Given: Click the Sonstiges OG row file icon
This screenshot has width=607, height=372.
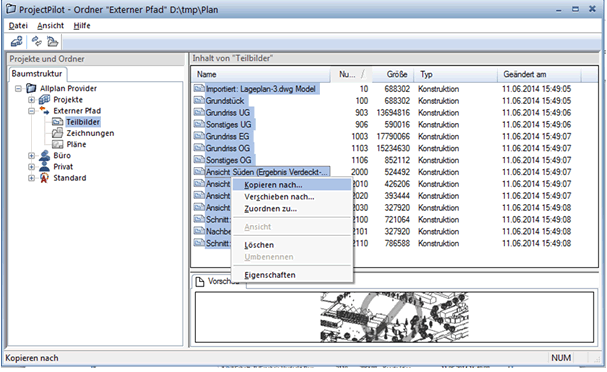Looking at the screenshot, I should tap(199, 160).
